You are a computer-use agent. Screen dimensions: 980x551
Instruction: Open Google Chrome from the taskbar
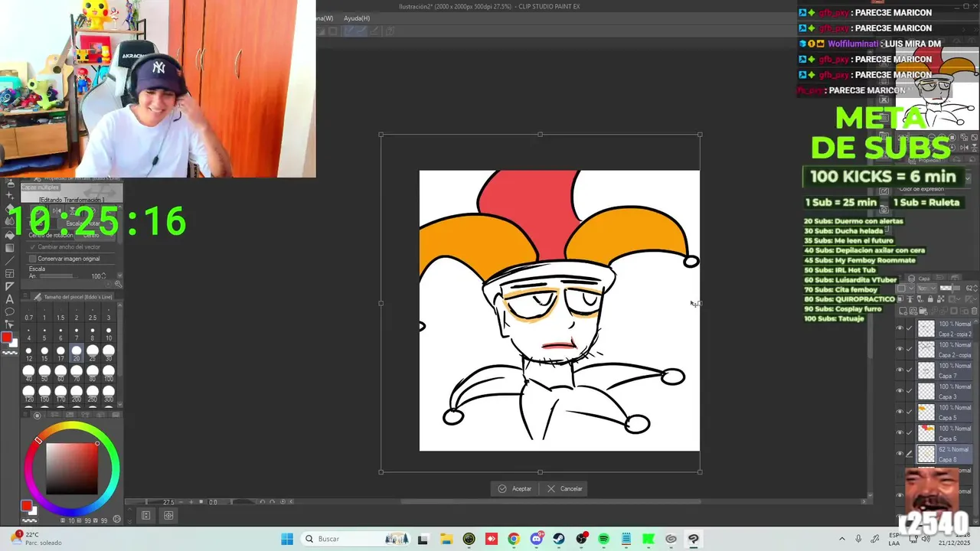coord(514,539)
